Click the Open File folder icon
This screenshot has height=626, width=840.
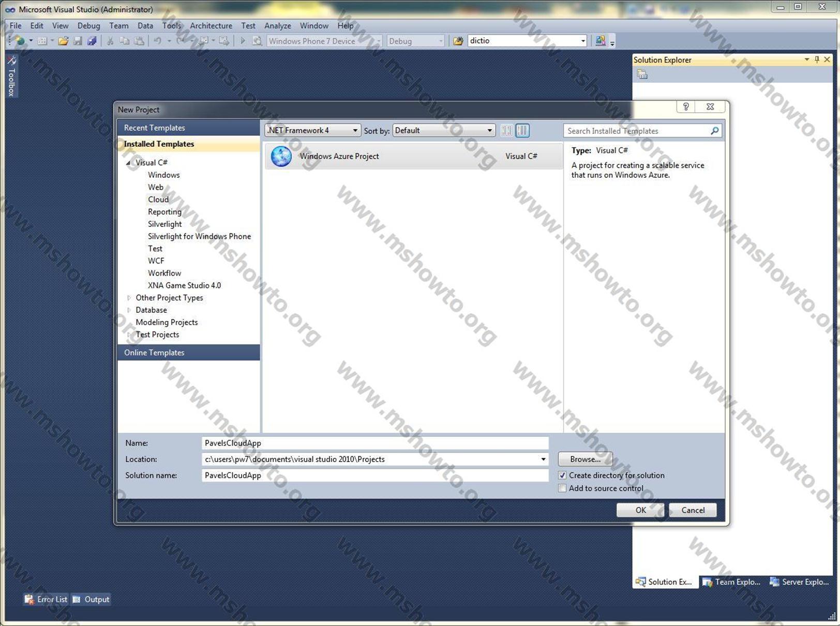(63, 41)
